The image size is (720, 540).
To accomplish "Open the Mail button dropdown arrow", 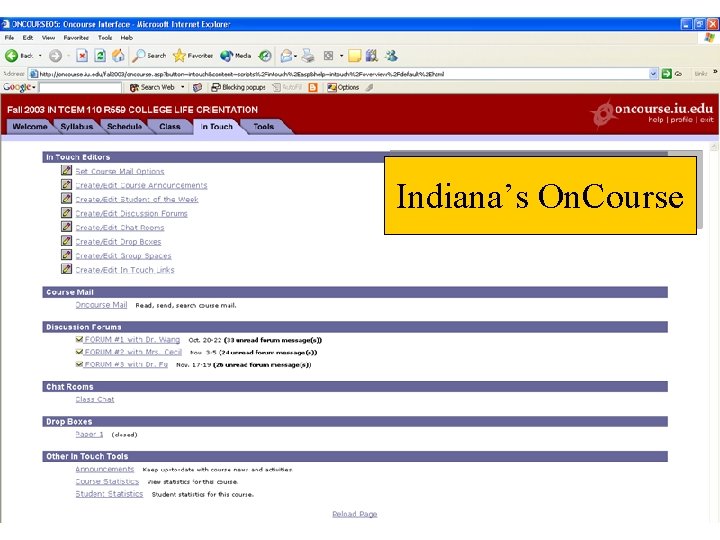I will [x=295, y=56].
